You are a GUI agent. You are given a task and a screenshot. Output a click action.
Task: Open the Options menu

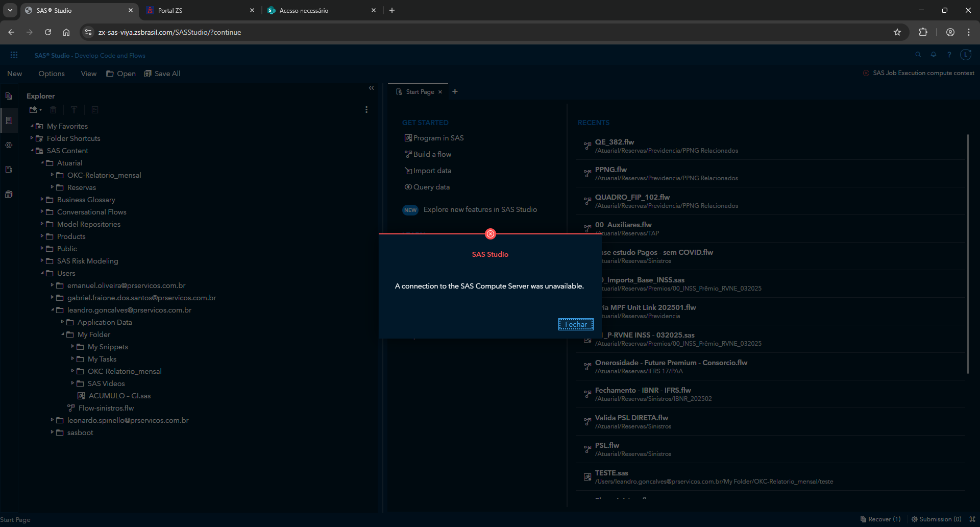pyautogui.click(x=51, y=74)
